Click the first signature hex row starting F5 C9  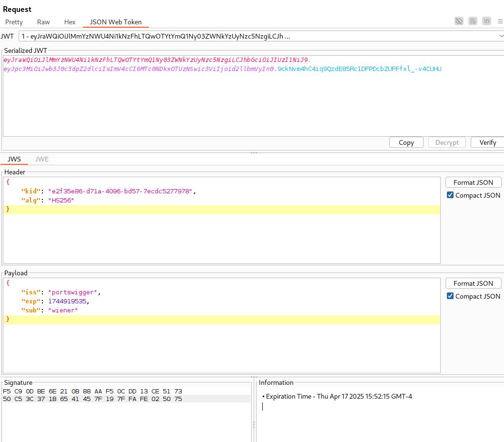[x=93, y=391]
